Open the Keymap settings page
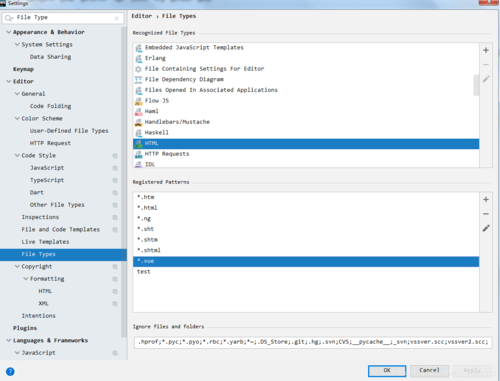Screen dimensions: 500x381 [23, 69]
